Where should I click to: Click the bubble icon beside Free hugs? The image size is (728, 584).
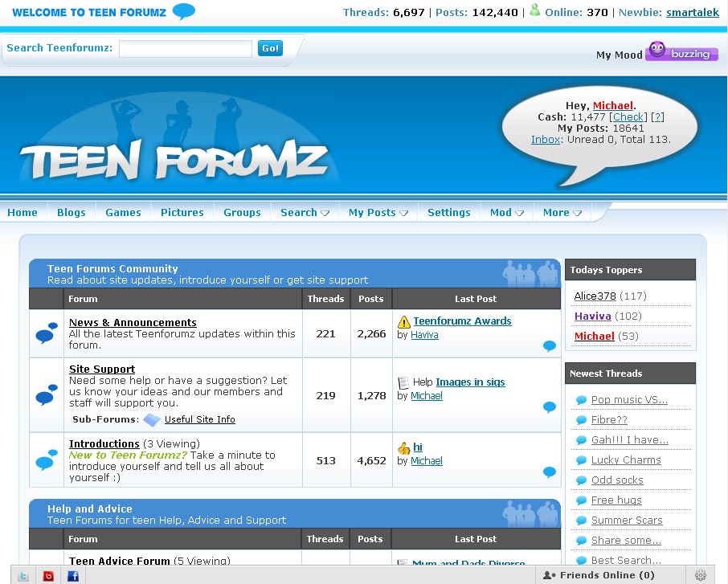coord(581,500)
